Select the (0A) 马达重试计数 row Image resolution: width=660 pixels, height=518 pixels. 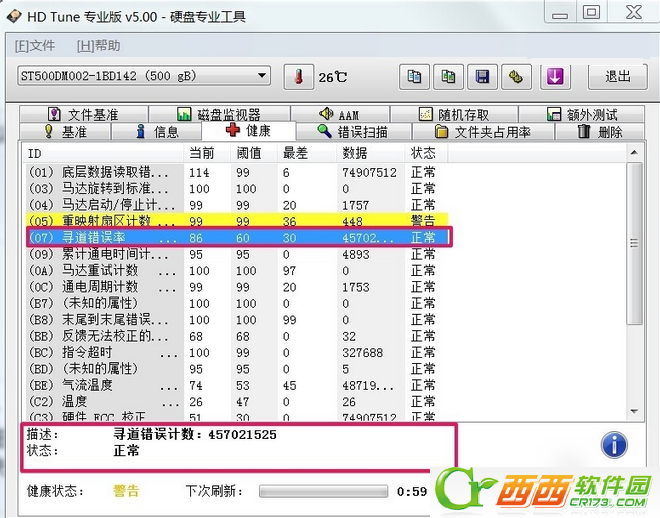[237, 271]
